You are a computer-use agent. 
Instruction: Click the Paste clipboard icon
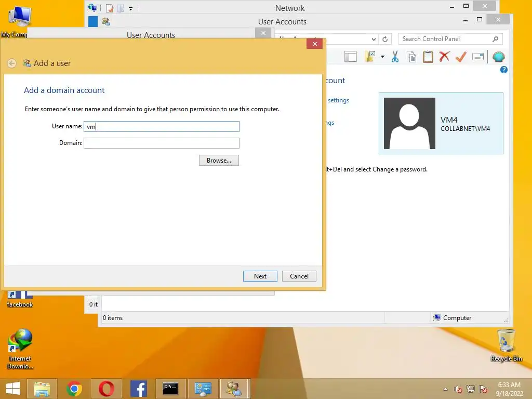tap(428, 57)
